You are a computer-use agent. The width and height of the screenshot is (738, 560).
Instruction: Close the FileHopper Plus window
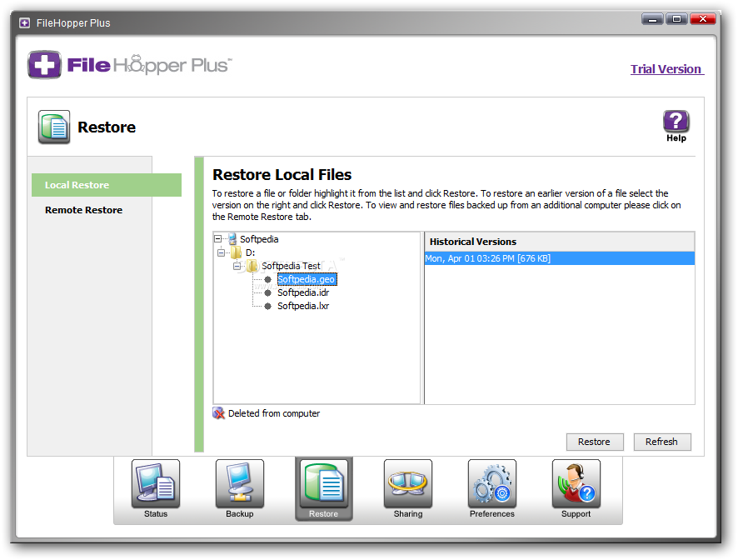tap(703, 19)
